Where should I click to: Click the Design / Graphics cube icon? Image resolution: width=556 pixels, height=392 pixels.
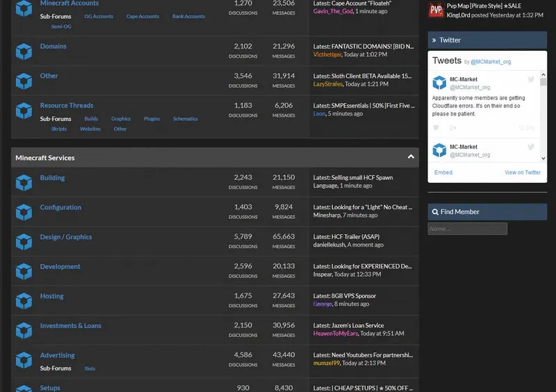point(24,242)
